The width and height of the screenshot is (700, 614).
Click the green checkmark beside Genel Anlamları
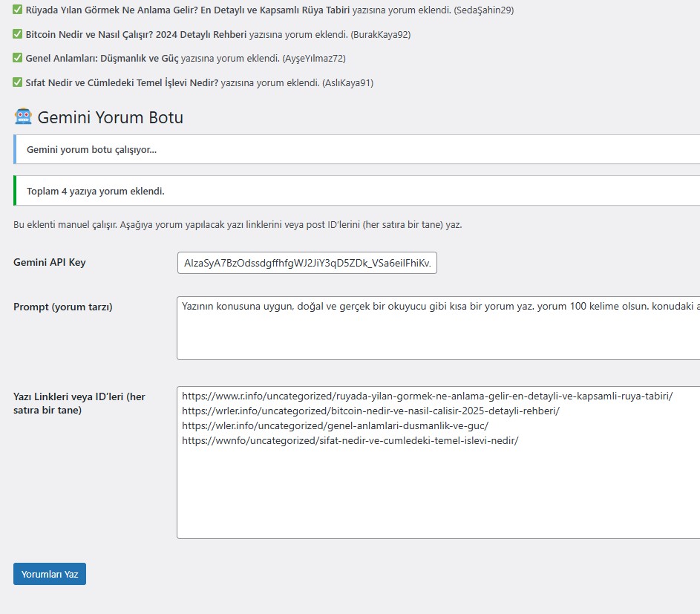click(17, 58)
